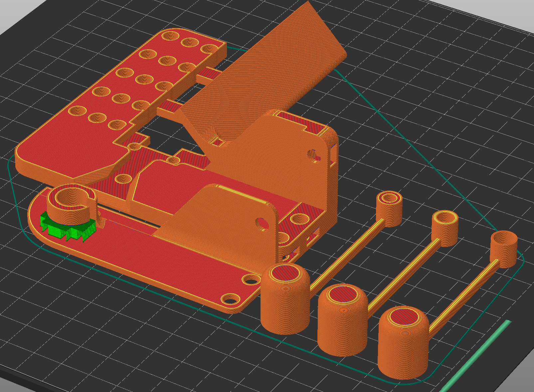This screenshot has height=392, width=534.
Task: Click the thick green priming line on bed
Action: [476, 356]
